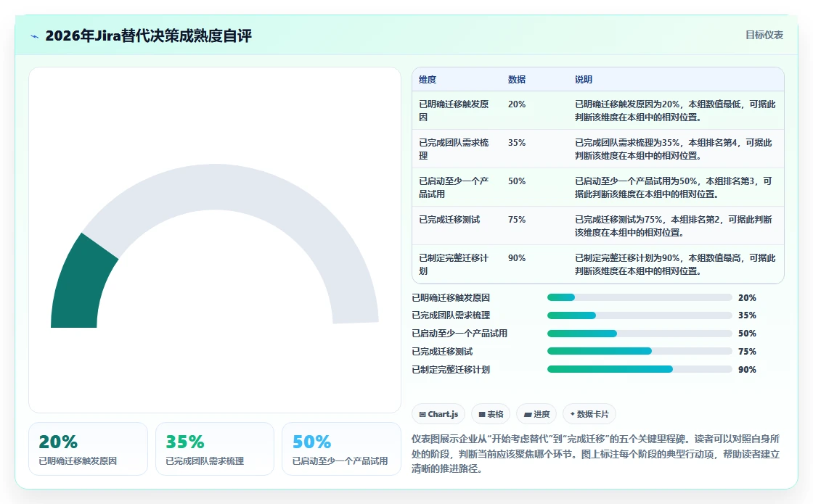This screenshot has width=813, height=504.
Task: Select the Chart.js tag chip
Action: tap(438, 414)
